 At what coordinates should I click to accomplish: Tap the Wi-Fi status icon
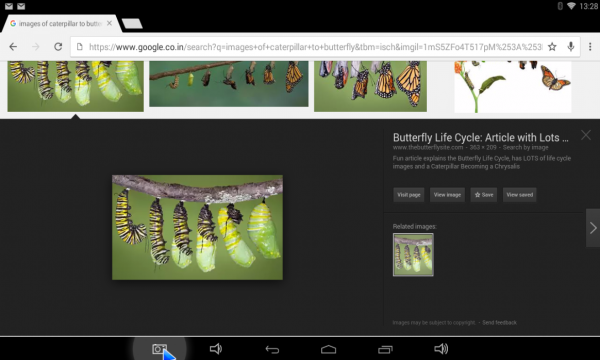coord(571,6)
